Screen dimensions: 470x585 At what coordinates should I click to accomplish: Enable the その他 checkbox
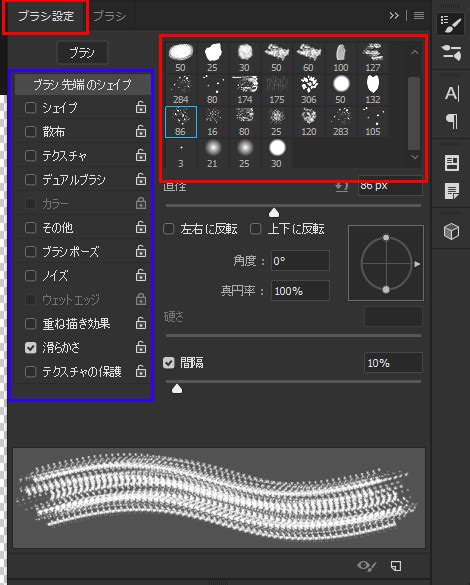tap(30, 228)
